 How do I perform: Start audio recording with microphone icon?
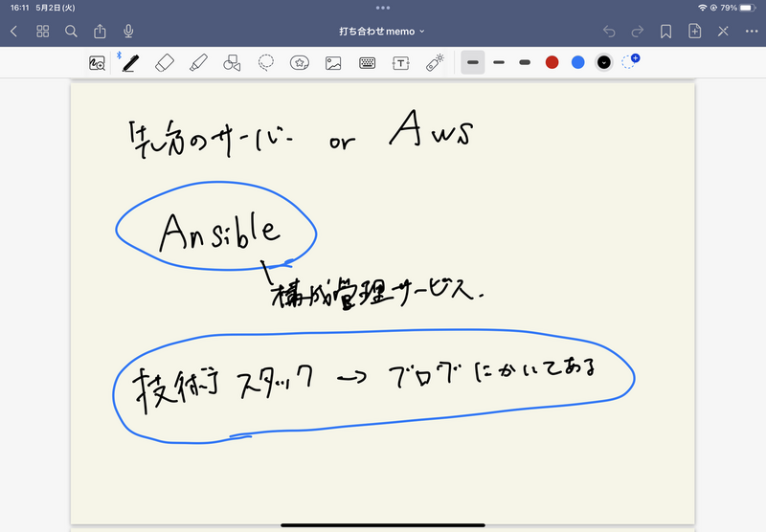click(x=128, y=32)
